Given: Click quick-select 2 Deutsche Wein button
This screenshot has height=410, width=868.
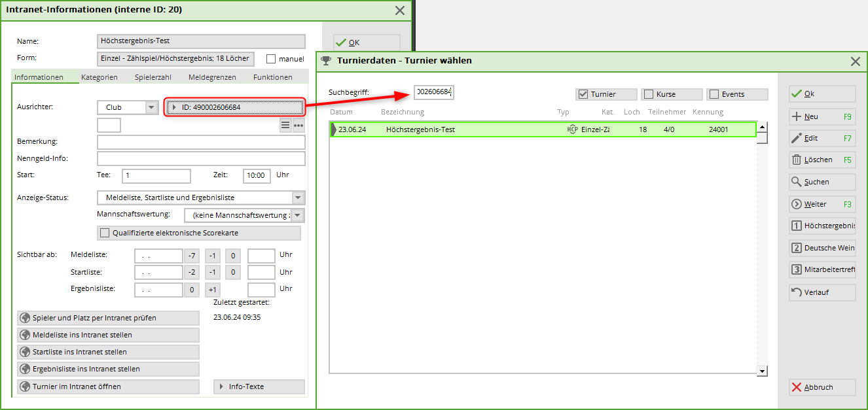Looking at the screenshot, I should coord(822,248).
